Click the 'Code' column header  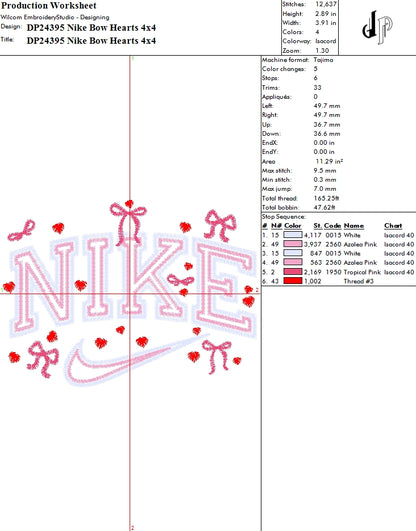pos(332,226)
